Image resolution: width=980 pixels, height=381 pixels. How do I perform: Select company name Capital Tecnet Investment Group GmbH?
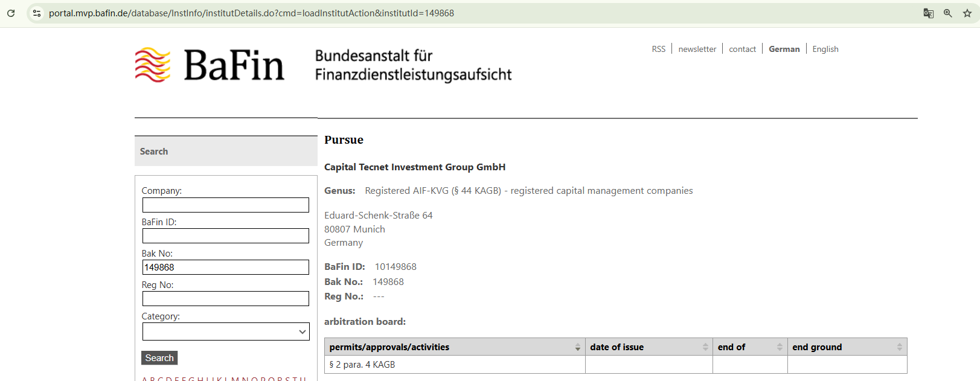pos(415,167)
